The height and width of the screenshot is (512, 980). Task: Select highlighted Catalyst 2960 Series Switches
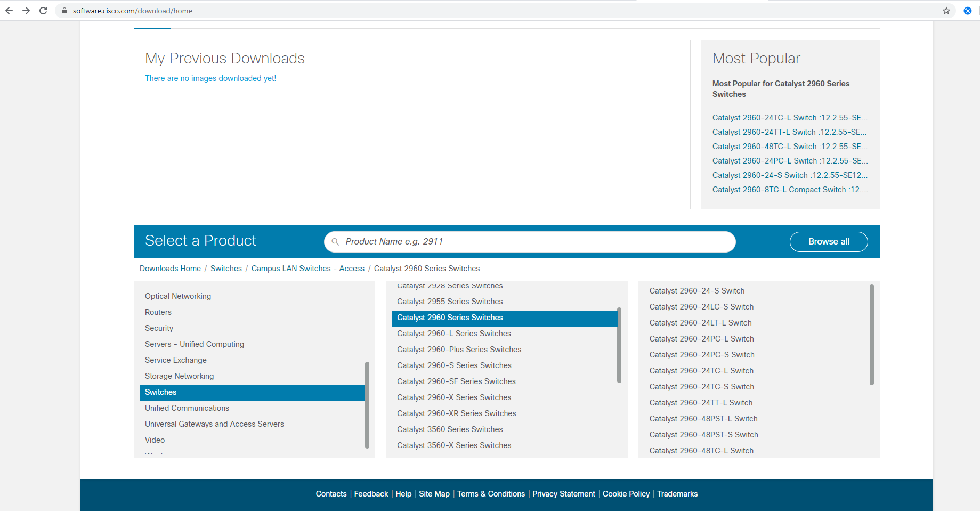tap(504, 318)
